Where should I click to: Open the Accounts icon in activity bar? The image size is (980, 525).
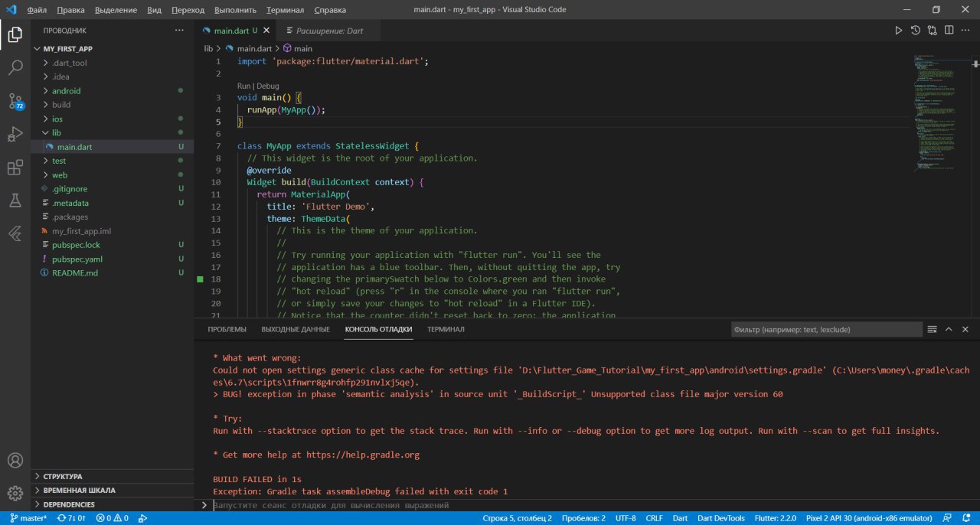point(15,461)
